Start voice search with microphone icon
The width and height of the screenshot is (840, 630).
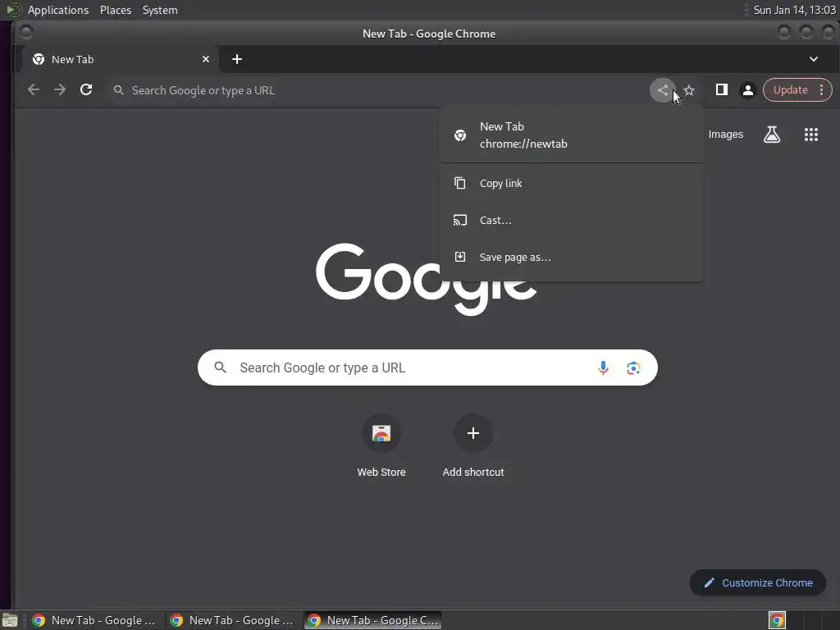(x=603, y=367)
